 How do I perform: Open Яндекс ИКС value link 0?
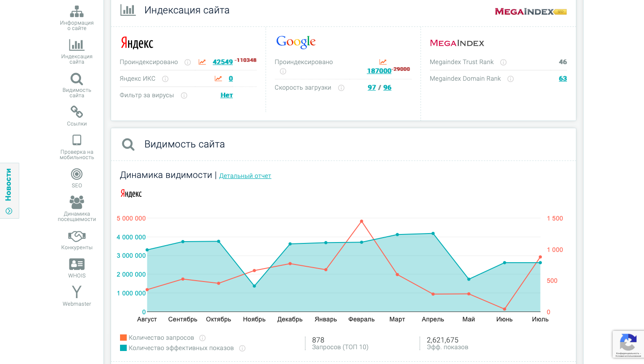click(x=231, y=78)
